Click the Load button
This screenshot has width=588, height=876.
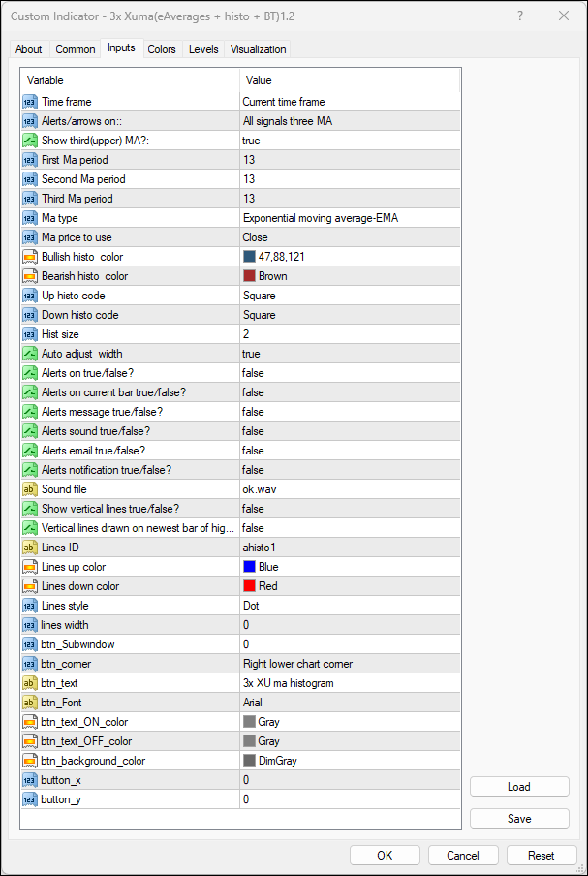click(x=519, y=787)
